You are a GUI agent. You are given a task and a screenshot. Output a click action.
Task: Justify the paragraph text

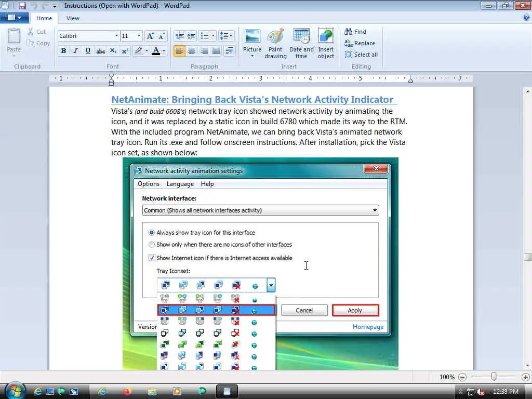pos(216,51)
